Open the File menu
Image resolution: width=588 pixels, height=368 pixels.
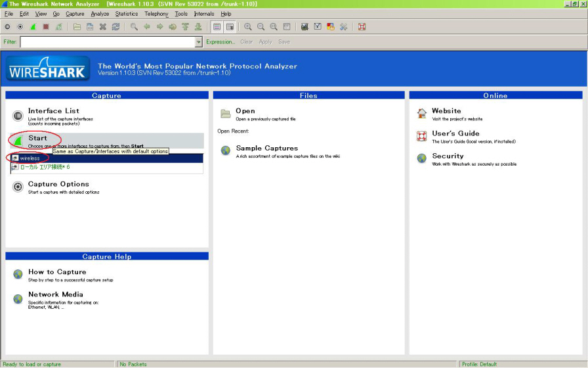(9, 14)
